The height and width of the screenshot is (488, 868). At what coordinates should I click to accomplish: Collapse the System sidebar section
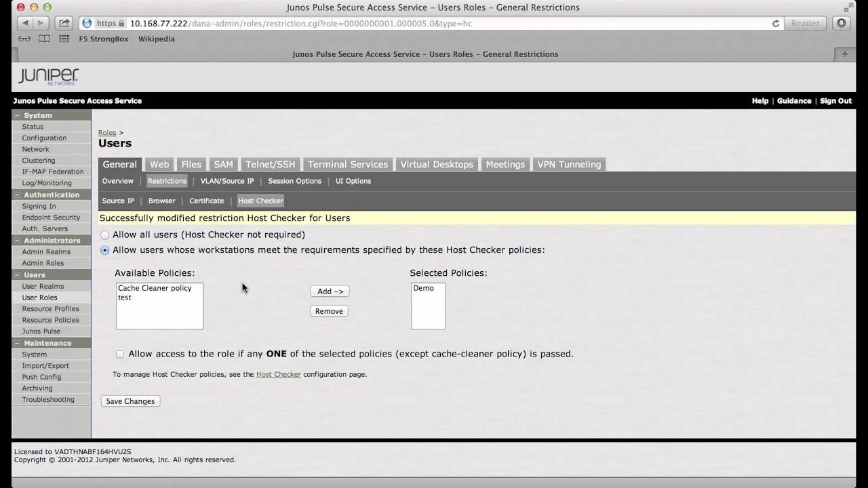18,115
